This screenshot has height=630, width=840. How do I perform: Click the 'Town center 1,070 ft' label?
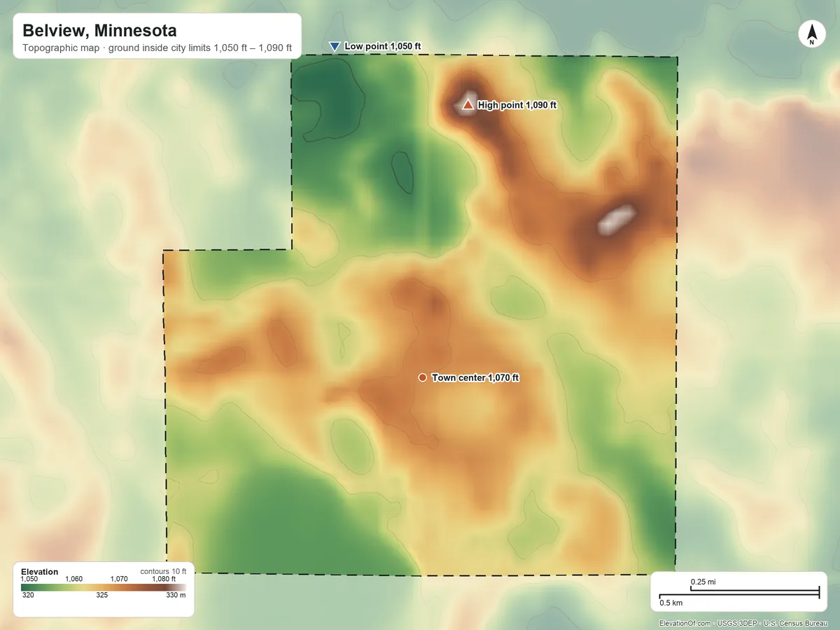tap(475, 377)
